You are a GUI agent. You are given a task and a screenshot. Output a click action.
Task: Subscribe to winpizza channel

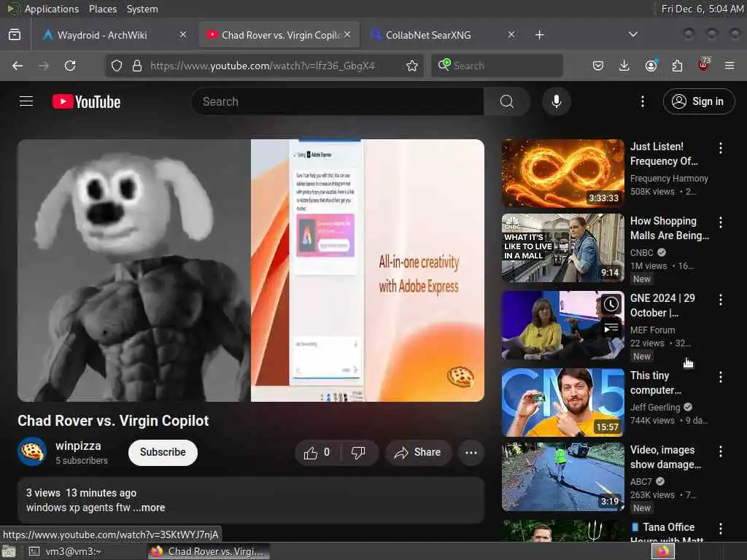pos(163,452)
